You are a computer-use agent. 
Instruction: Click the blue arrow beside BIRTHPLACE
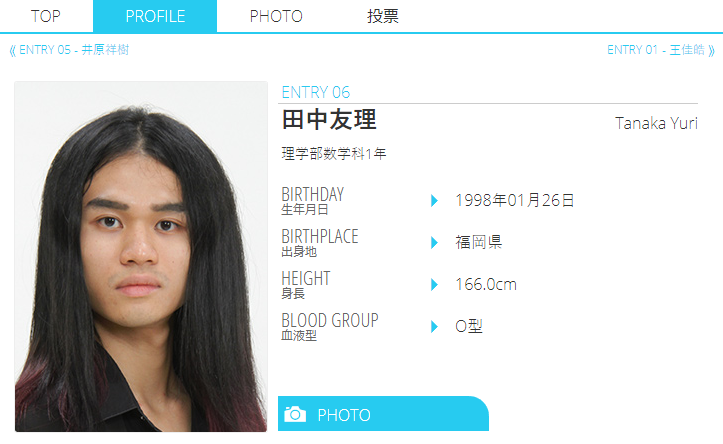coord(434,243)
